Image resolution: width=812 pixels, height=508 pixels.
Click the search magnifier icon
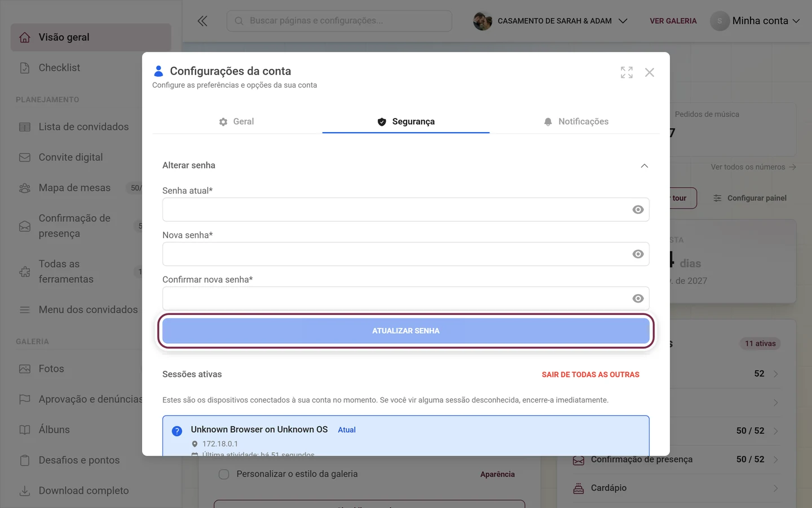(x=239, y=21)
